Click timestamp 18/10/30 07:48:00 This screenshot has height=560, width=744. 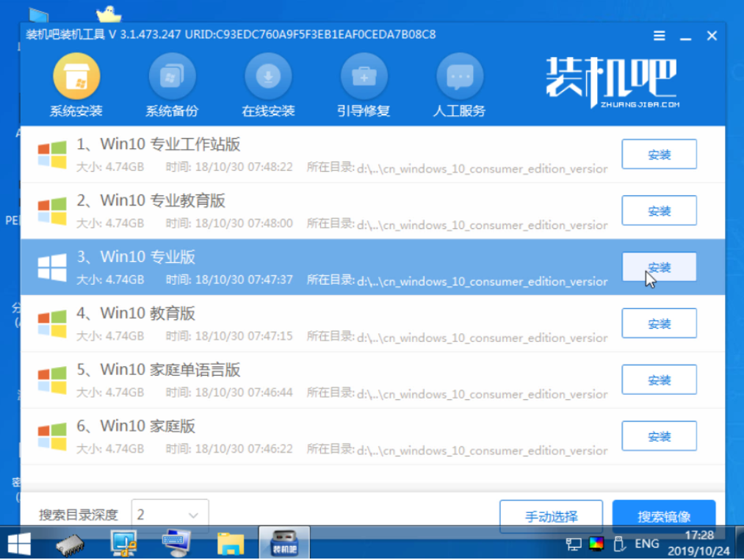tap(244, 224)
